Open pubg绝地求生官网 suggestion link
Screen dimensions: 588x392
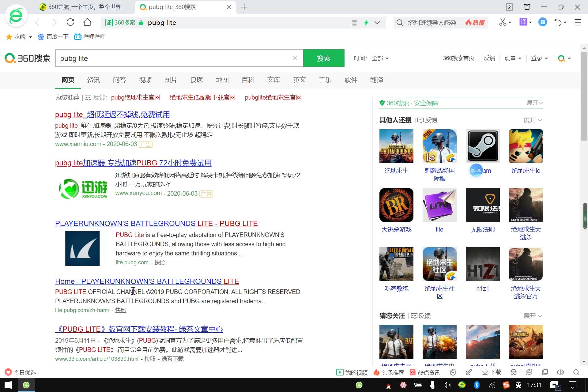tap(136, 97)
